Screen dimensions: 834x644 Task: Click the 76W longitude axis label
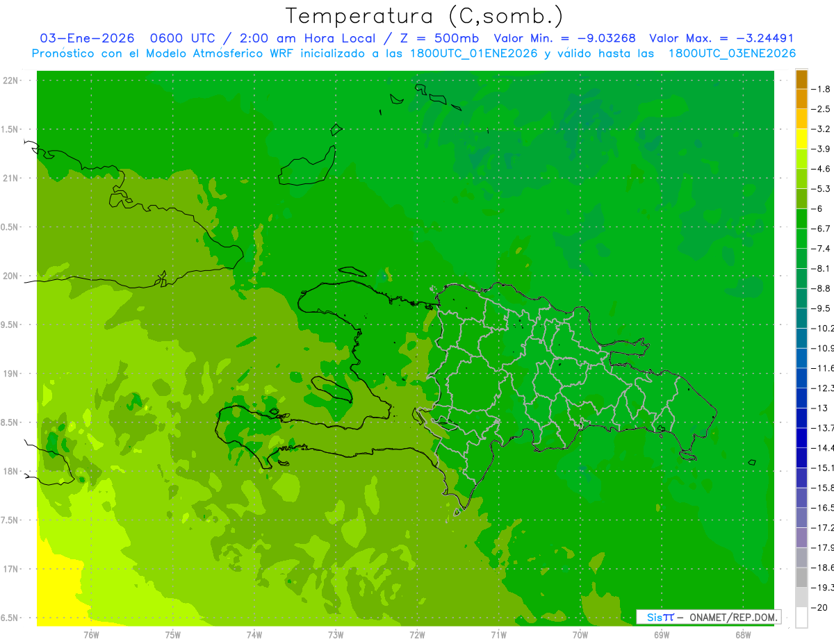[91, 635]
